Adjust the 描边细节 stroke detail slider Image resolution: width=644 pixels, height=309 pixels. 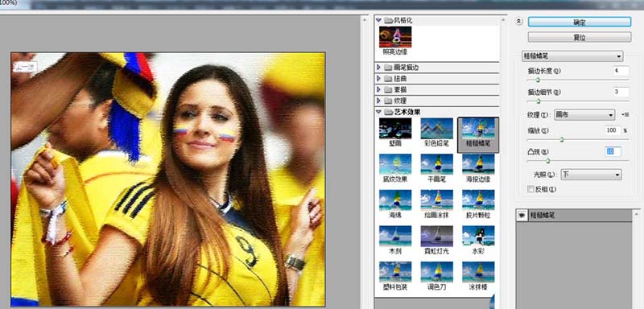click(538, 101)
